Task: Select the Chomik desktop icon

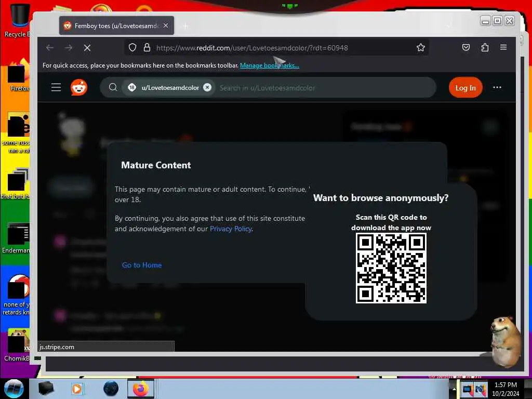Action: (17, 345)
